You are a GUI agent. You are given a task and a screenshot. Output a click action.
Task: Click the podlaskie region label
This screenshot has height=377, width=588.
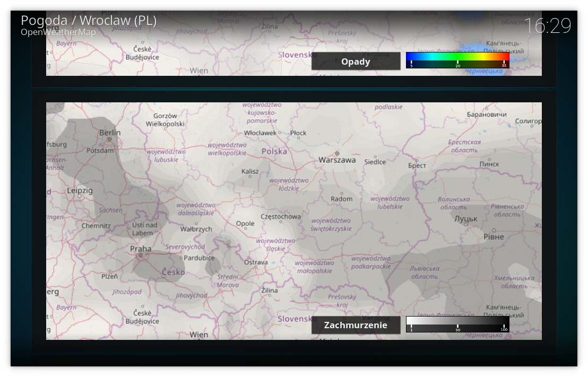(x=388, y=107)
